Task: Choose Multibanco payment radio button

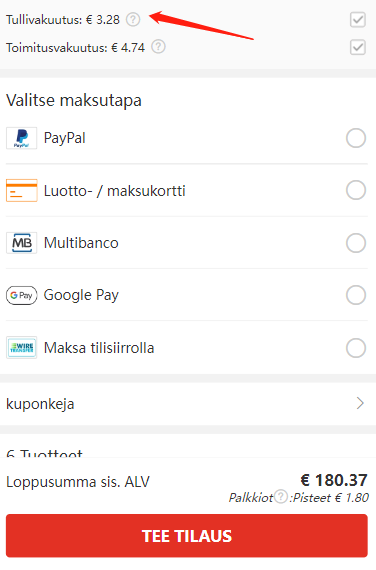Action: [x=356, y=243]
